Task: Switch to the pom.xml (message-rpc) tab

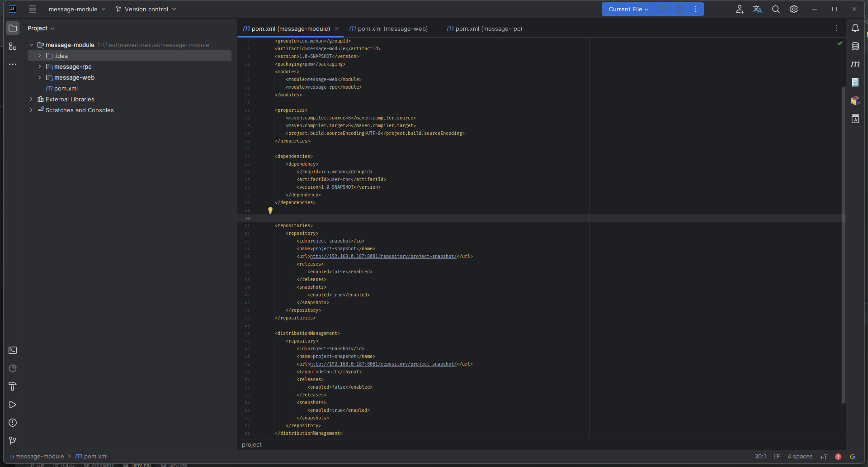Action: tap(488, 29)
